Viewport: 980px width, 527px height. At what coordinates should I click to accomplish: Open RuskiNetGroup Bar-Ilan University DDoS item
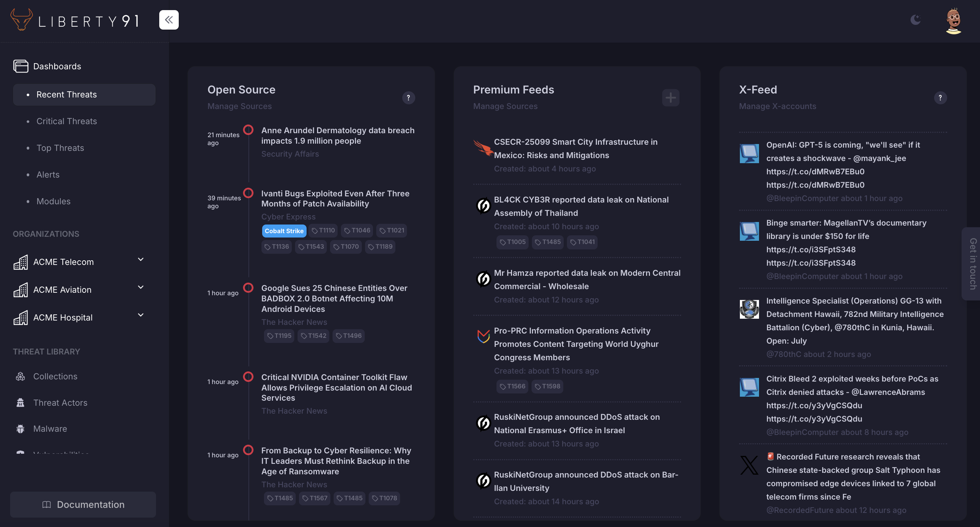[586, 482]
